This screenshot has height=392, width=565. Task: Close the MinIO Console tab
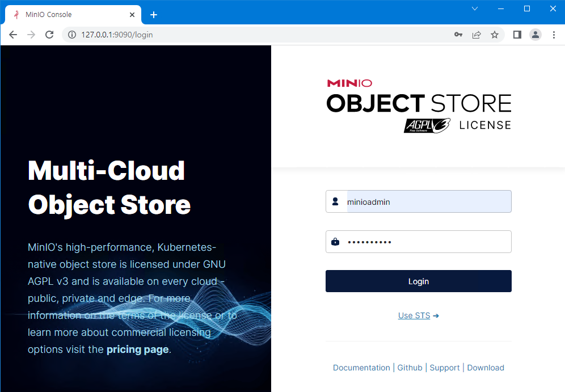coord(132,15)
